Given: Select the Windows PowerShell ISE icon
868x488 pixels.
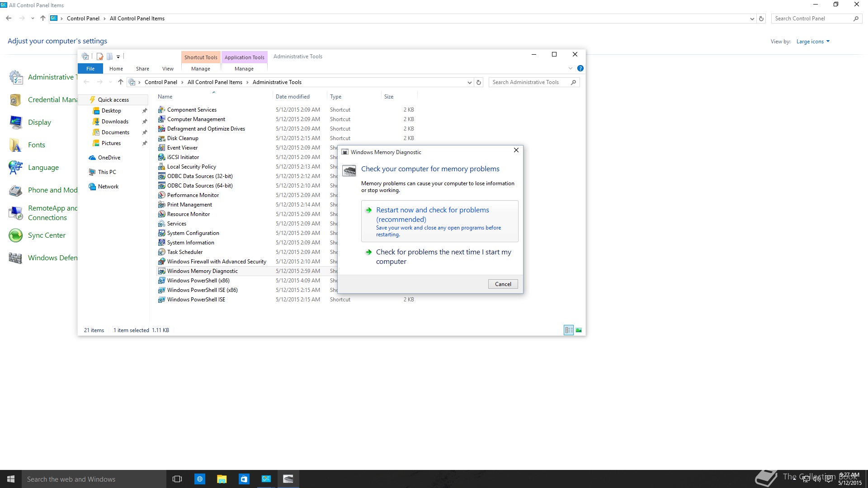Looking at the screenshot, I should [161, 300].
